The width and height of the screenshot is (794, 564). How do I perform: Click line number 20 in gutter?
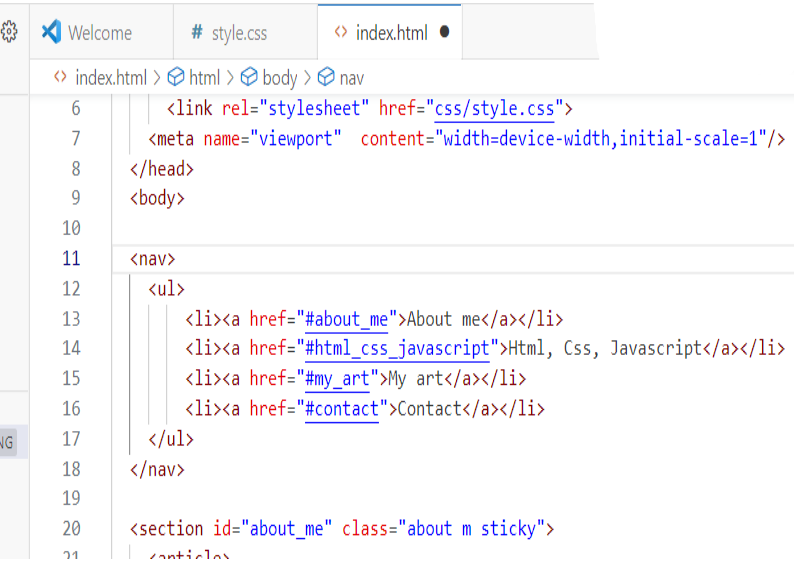pyautogui.click(x=71, y=529)
